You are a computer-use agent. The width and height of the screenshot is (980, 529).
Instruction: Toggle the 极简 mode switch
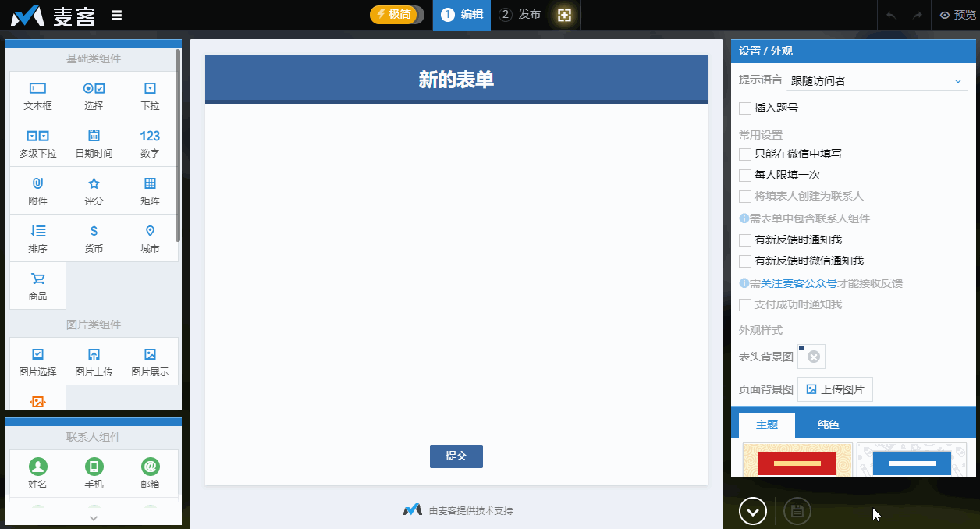[x=397, y=15]
